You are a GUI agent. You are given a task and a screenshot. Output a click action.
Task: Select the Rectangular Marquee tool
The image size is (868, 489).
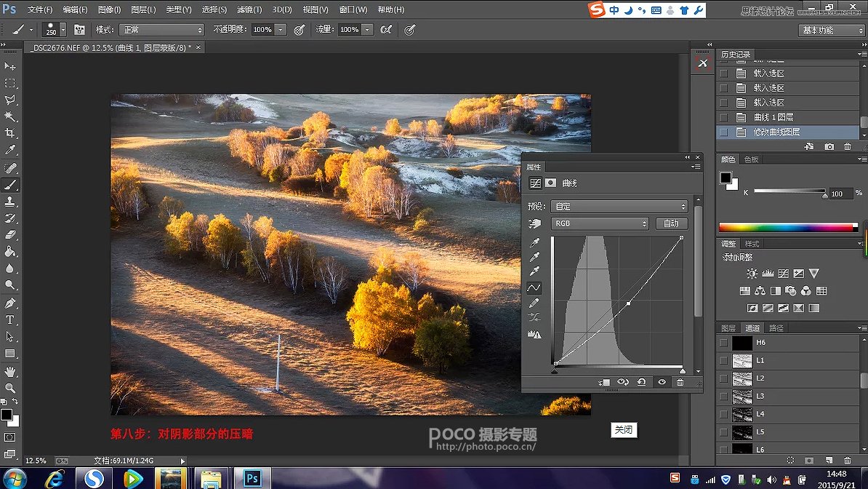coord(10,83)
